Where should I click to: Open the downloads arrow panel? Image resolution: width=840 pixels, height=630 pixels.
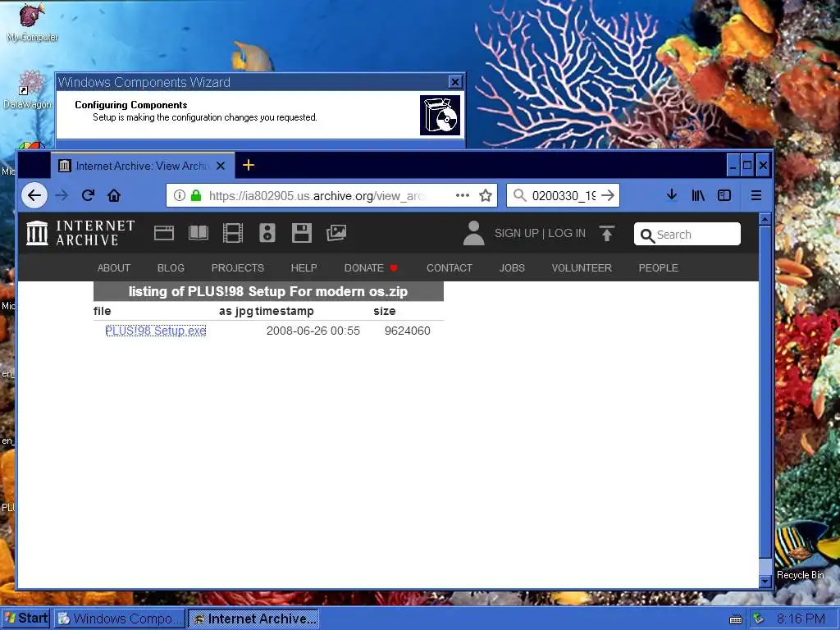[x=672, y=195]
